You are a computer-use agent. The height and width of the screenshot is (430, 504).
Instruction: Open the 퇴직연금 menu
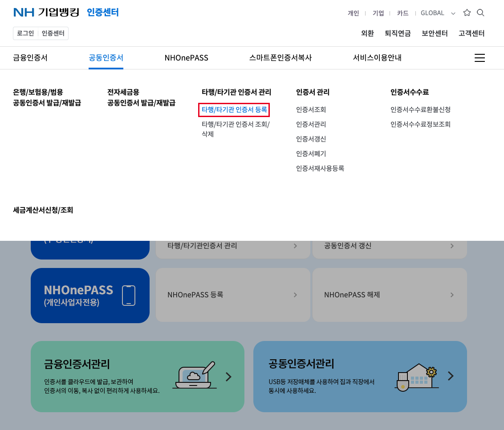(x=398, y=33)
